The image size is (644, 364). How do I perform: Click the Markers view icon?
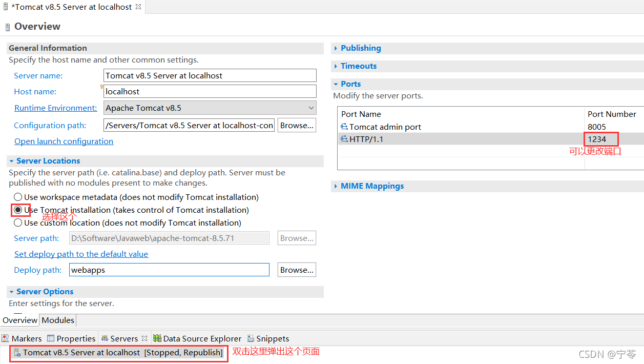coord(6,338)
